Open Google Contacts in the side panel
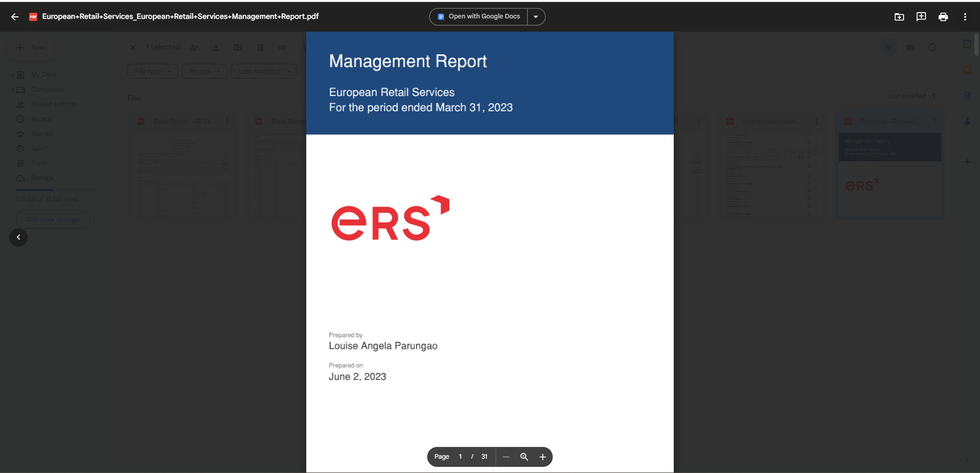This screenshot has width=980, height=473. 967,121
